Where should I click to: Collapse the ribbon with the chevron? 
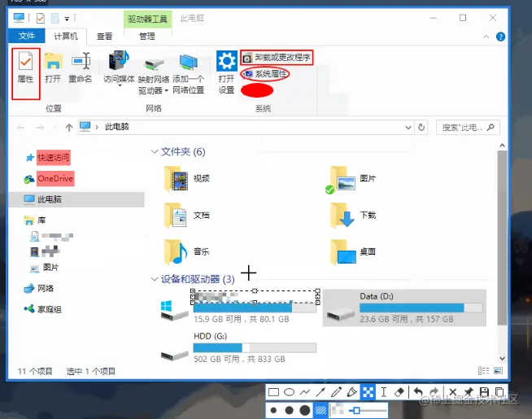tap(486, 37)
